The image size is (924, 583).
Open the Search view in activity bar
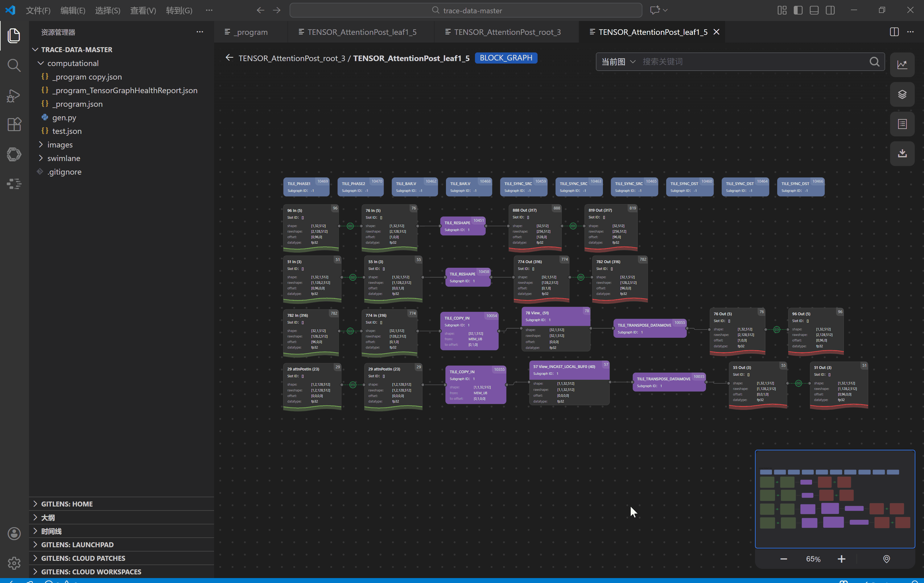pyautogui.click(x=14, y=65)
